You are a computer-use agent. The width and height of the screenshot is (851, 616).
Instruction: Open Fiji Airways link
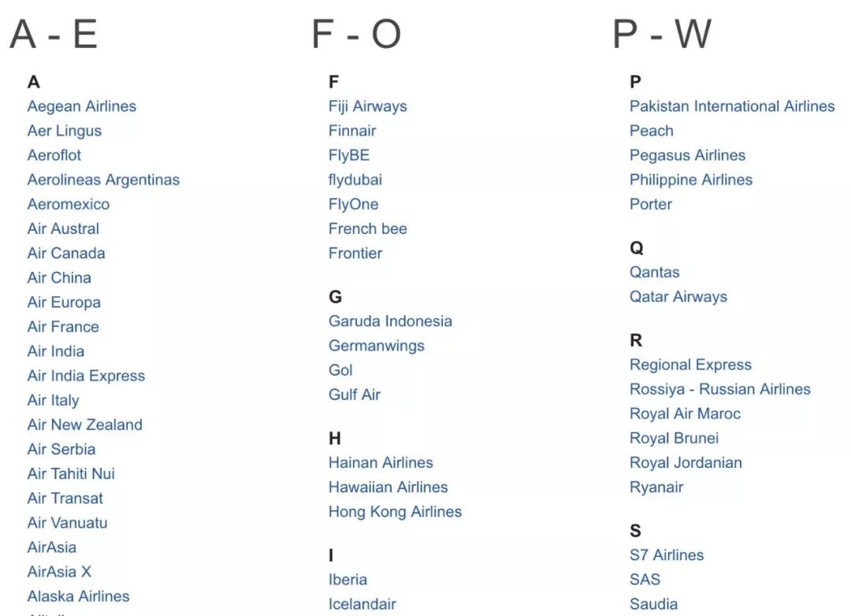click(368, 106)
